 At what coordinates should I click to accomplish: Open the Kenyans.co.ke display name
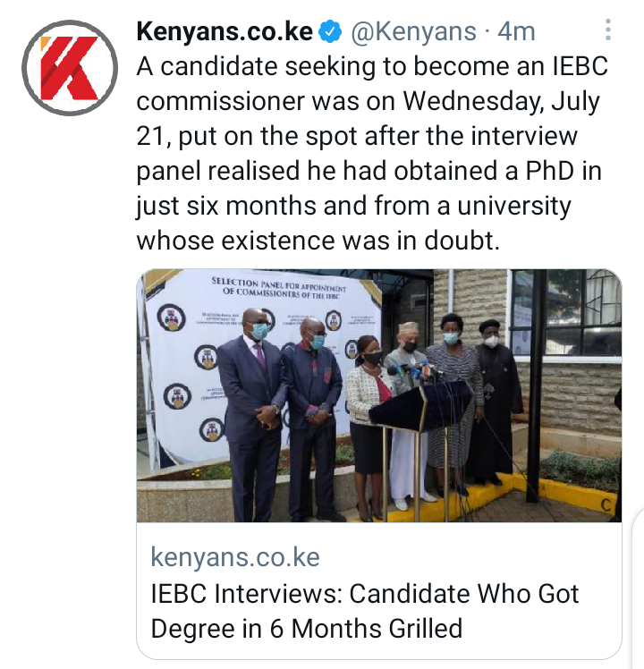point(225,32)
